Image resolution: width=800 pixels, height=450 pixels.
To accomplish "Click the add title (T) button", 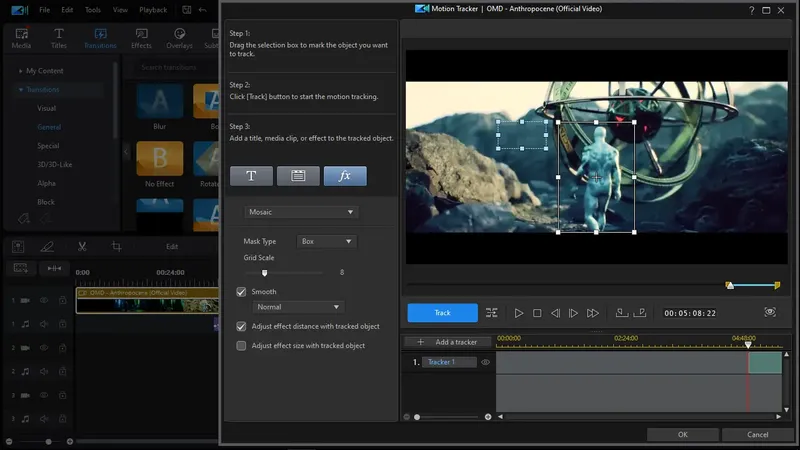I will tap(251, 176).
